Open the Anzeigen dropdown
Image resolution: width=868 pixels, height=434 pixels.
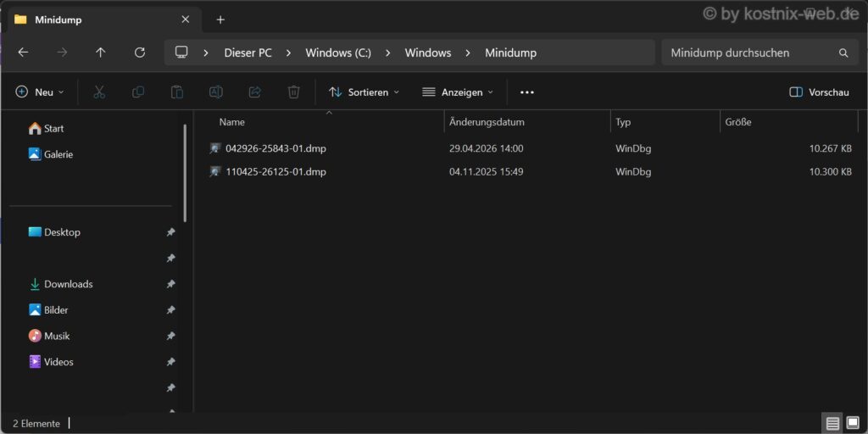pos(457,92)
